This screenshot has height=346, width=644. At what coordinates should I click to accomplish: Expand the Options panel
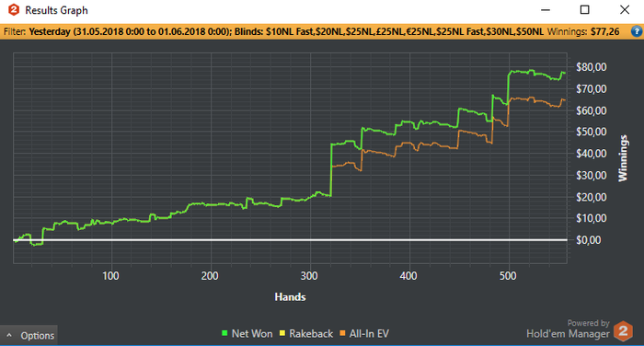29,335
